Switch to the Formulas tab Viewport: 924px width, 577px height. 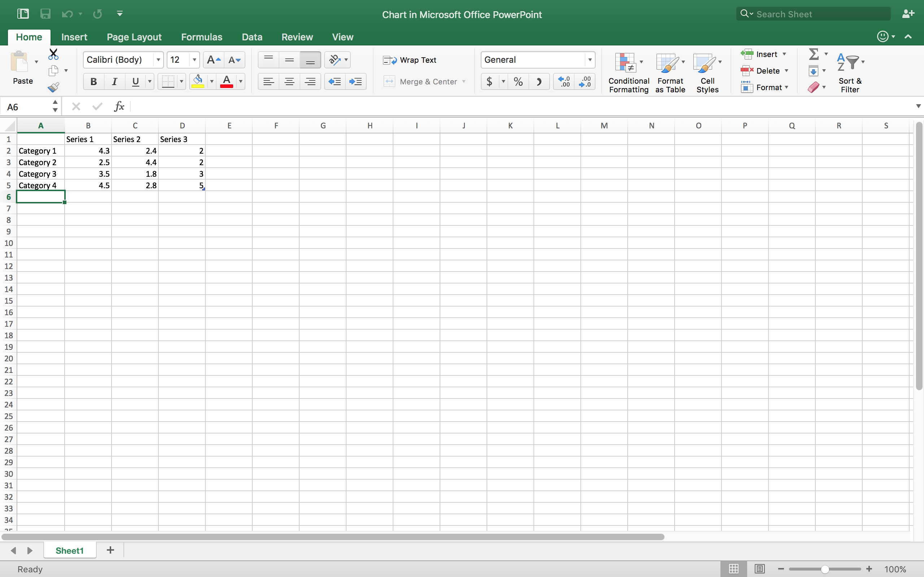201,37
